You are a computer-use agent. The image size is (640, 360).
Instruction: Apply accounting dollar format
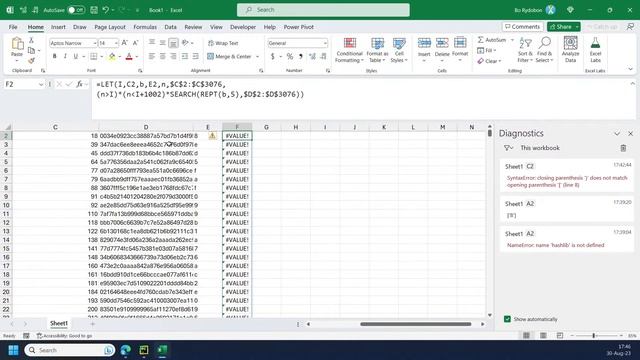pos(273,56)
